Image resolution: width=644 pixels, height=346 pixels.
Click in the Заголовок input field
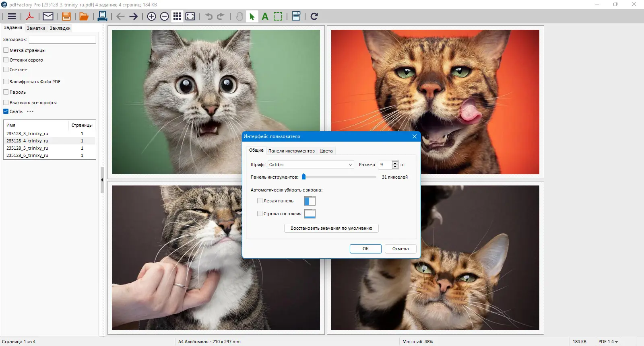[x=62, y=39]
